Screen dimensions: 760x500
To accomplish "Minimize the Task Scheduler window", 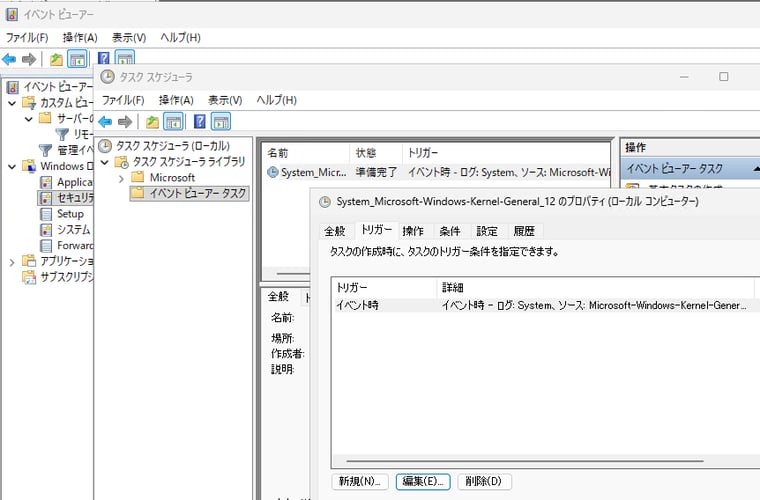I will pyautogui.click(x=684, y=77).
